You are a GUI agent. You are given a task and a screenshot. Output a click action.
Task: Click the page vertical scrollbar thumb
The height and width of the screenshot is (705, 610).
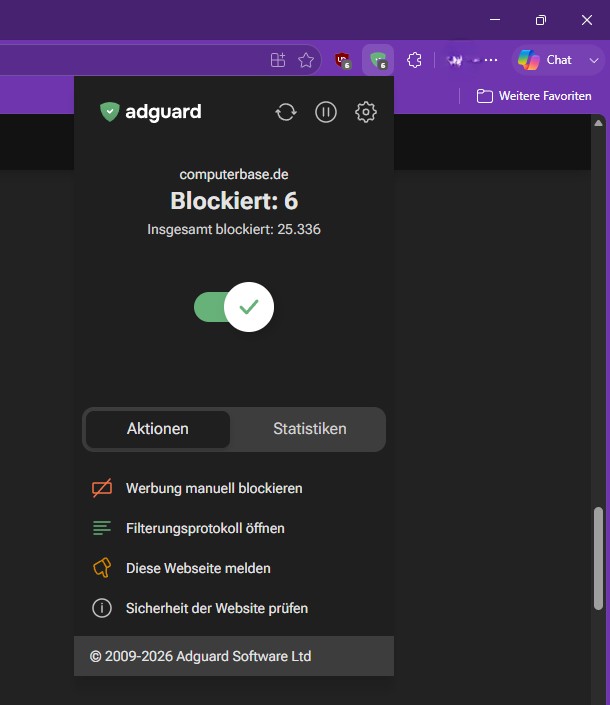tap(598, 558)
